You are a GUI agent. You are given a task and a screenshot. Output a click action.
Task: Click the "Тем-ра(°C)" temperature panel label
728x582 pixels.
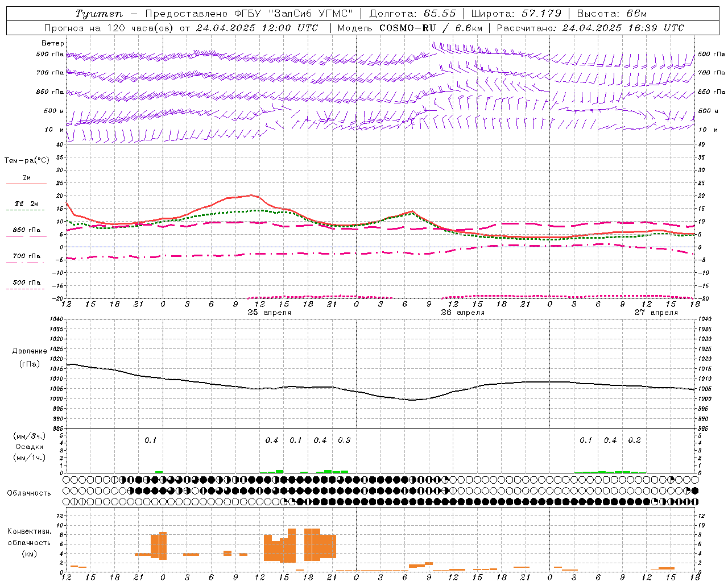tap(27, 161)
